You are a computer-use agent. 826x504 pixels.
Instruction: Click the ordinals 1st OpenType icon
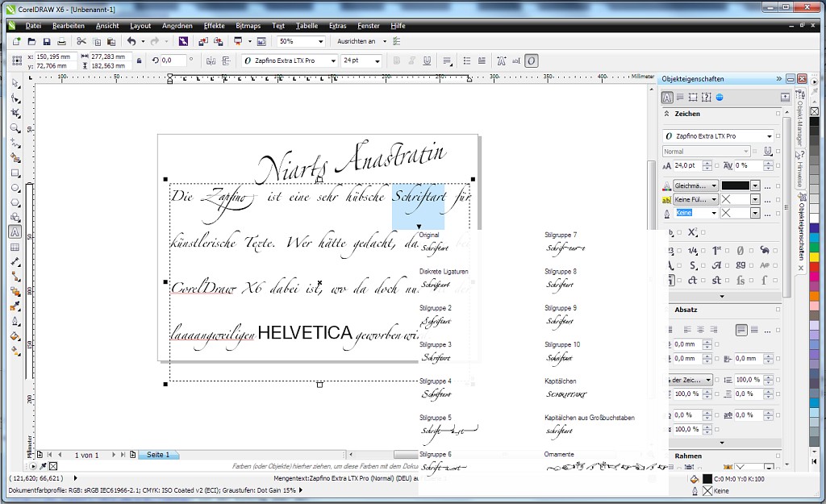click(x=716, y=251)
